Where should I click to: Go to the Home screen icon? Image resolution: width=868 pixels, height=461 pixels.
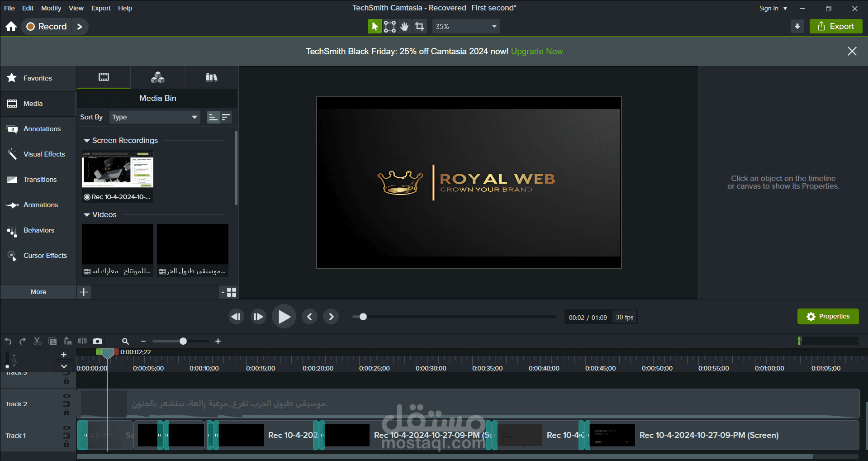11,26
